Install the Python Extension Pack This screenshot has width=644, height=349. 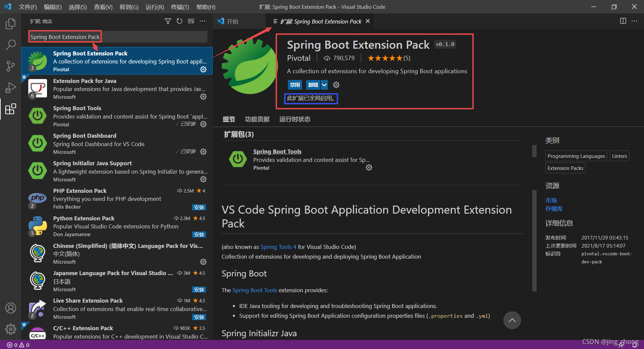(199, 234)
